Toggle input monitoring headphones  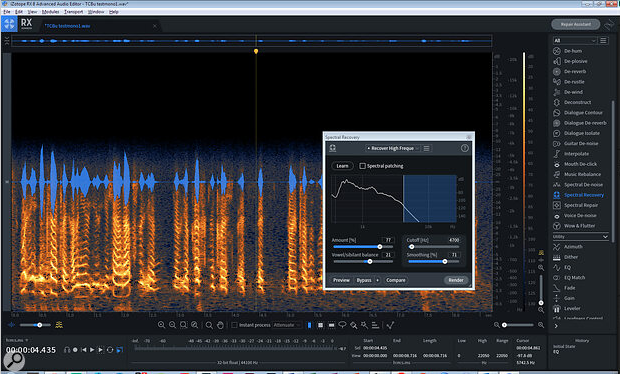point(67,350)
